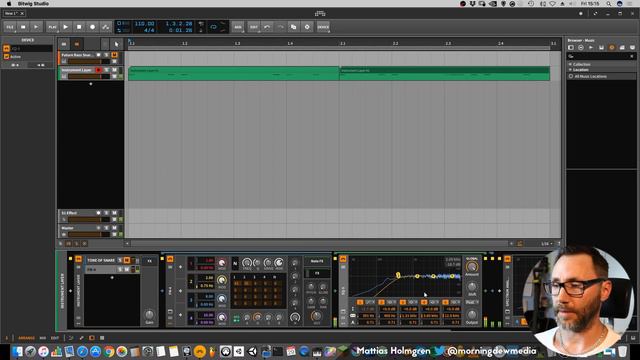Click the ARRANGE view button

pyautogui.click(x=27, y=338)
